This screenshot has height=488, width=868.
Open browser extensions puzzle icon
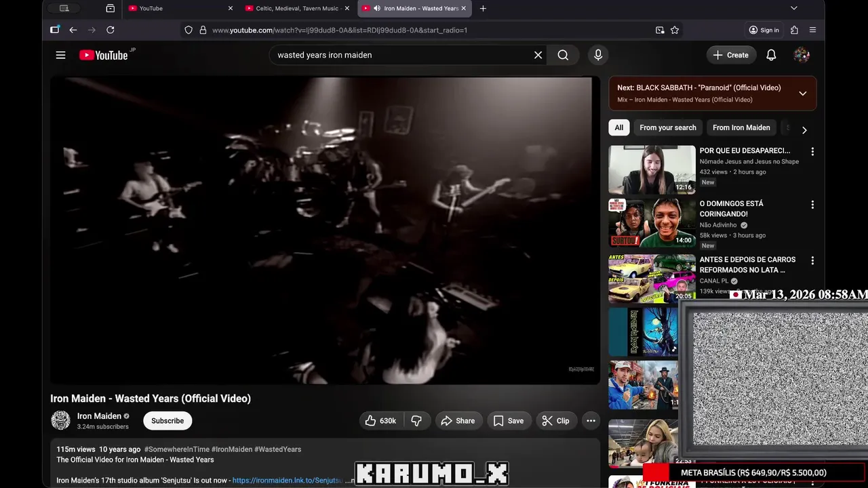pyautogui.click(x=794, y=30)
